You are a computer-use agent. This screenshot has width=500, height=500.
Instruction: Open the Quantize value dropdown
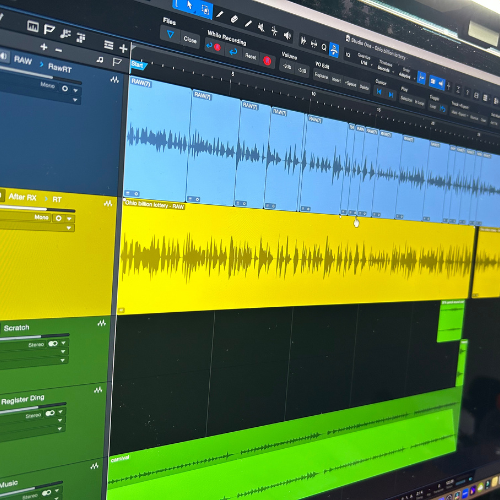(365, 63)
